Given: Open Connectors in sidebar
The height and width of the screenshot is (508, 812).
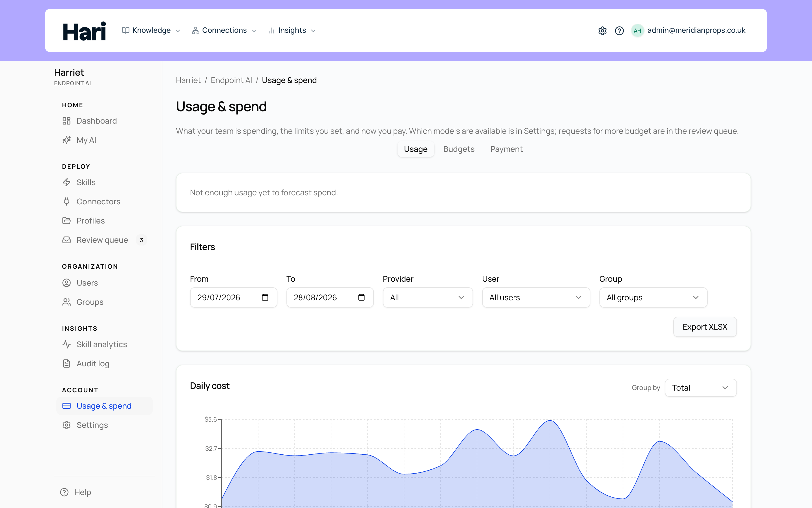Looking at the screenshot, I should [105, 202].
